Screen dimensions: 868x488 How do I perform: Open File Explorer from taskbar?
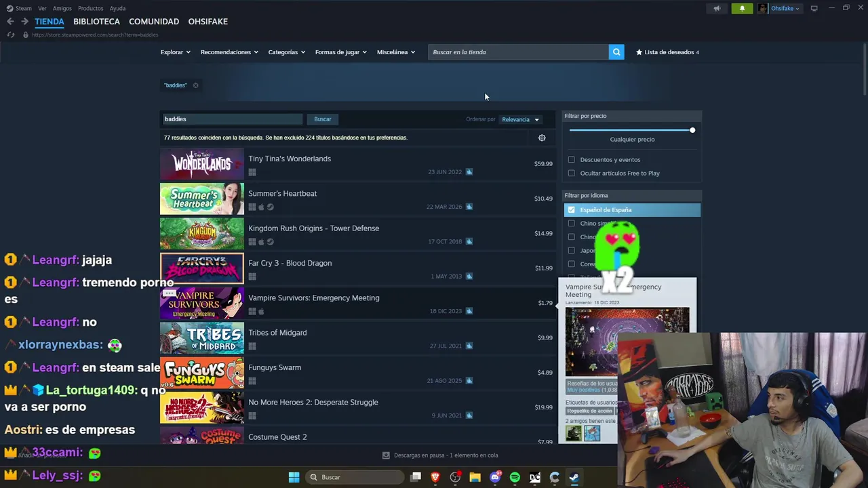pyautogui.click(x=475, y=477)
